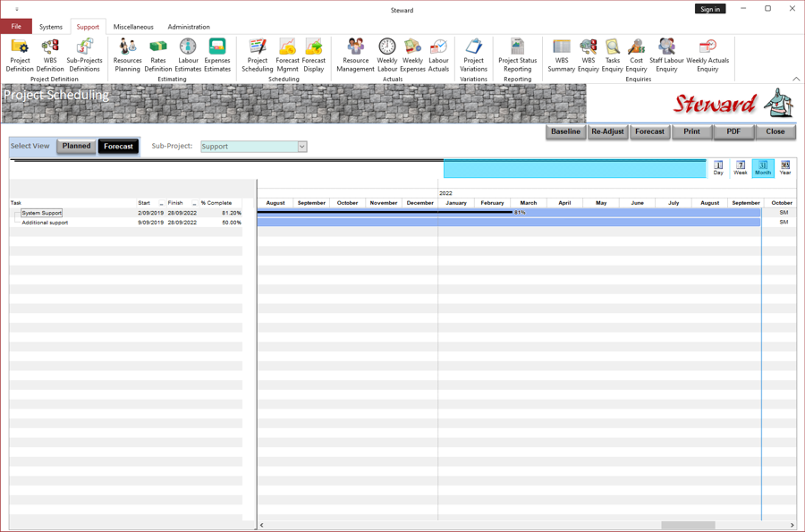Open Rates Definition
805x532 pixels.
(158, 55)
